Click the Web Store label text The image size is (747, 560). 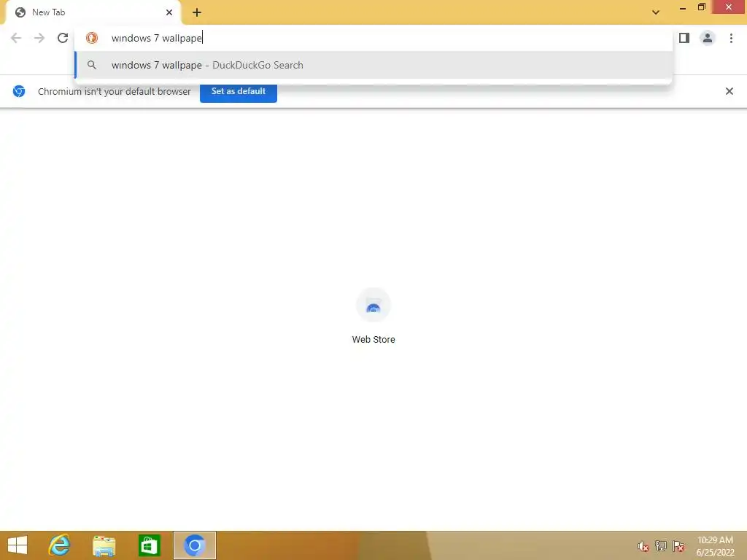click(373, 340)
